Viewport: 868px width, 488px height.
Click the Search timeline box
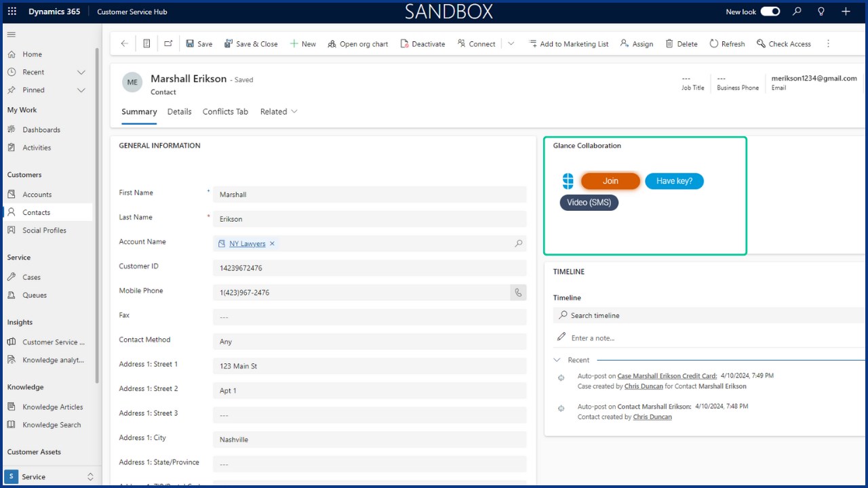coord(709,315)
